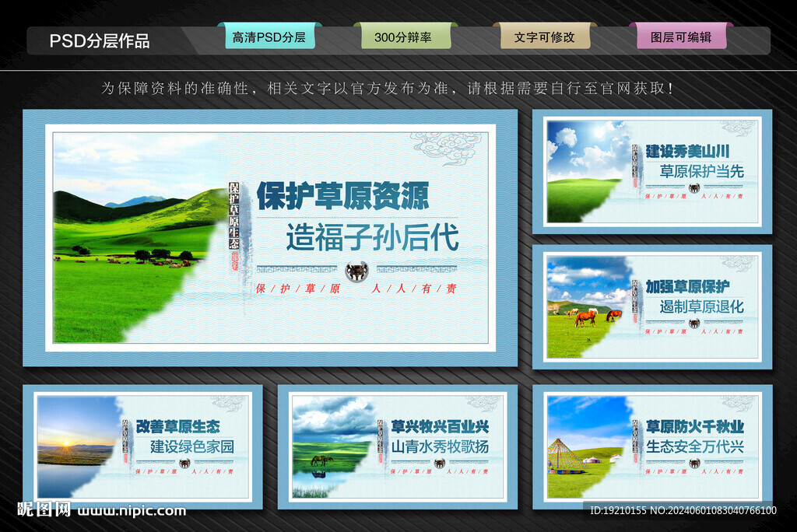Viewport: 797px width, 532px height.
Task: Click the bronze emblem in 草兴牧兴百业兴 poster
Action: coord(440,463)
